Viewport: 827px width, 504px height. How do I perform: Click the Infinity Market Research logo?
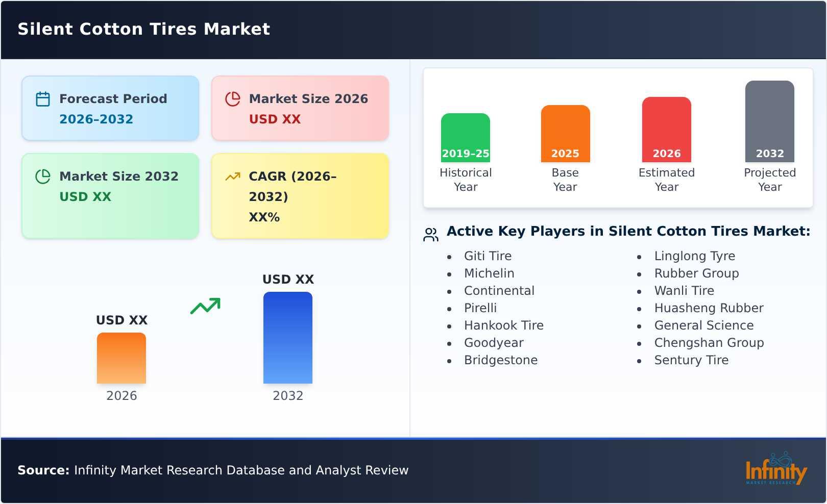[776, 468]
